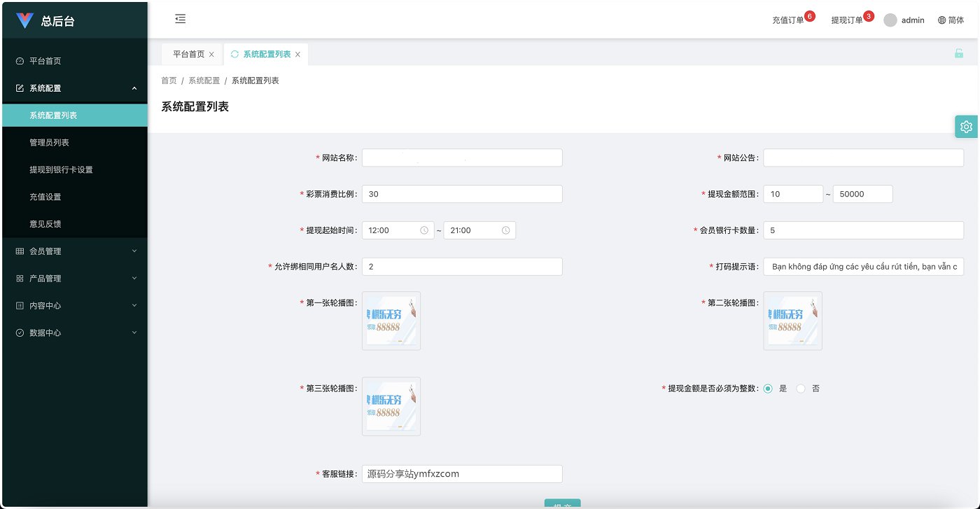Go to 管理员列表 in sidebar
The width and height of the screenshot is (980, 509).
49,143
